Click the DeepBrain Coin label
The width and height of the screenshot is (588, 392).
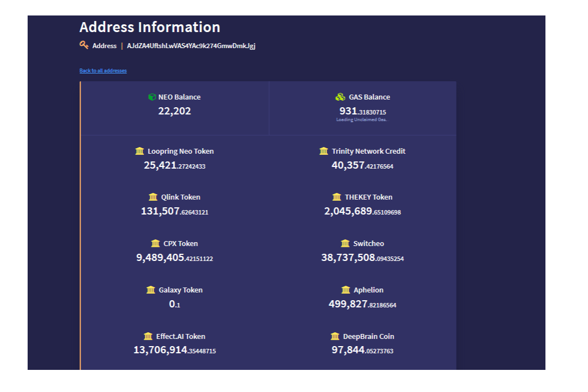coord(369,336)
